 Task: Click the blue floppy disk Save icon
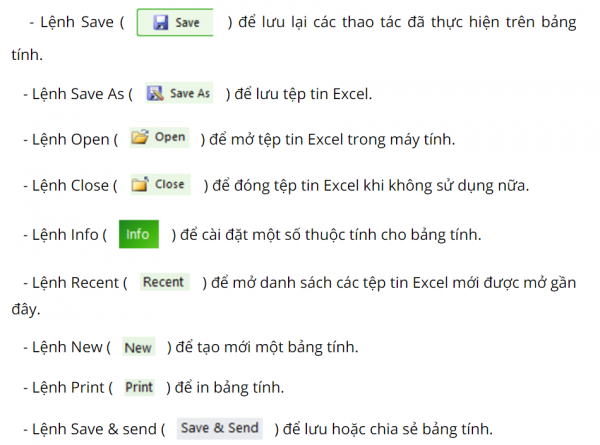tap(161, 23)
